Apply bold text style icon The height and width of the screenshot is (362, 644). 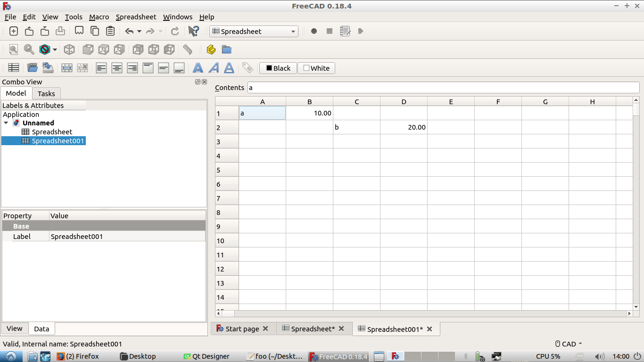(198, 68)
